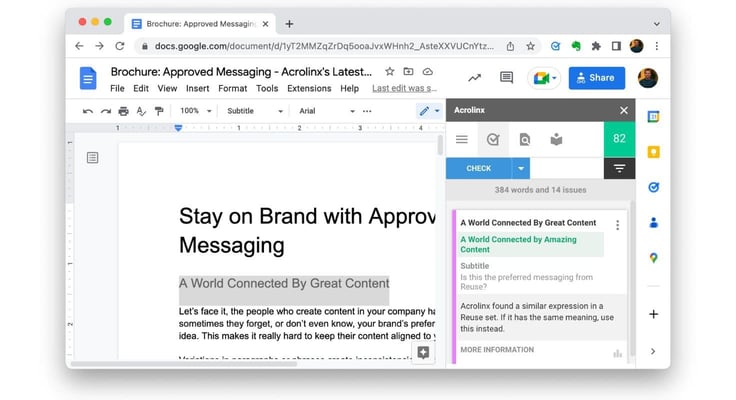Open Acrolinx hamburger menu

(x=462, y=139)
